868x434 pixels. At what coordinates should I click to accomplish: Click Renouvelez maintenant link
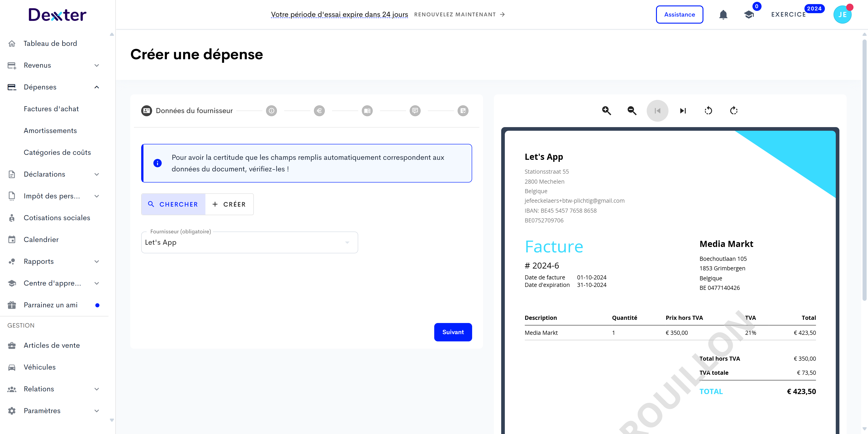pos(459,15)
